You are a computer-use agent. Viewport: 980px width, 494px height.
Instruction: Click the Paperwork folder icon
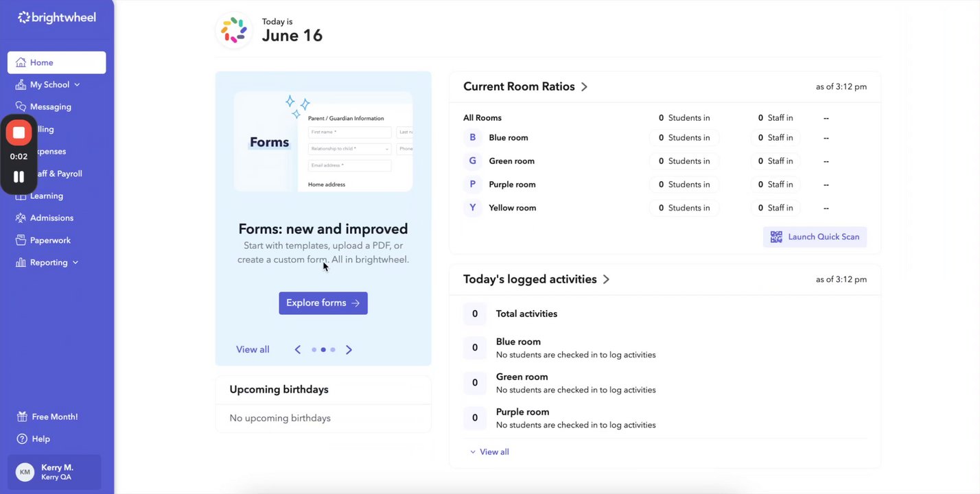(x=21, y=240)
